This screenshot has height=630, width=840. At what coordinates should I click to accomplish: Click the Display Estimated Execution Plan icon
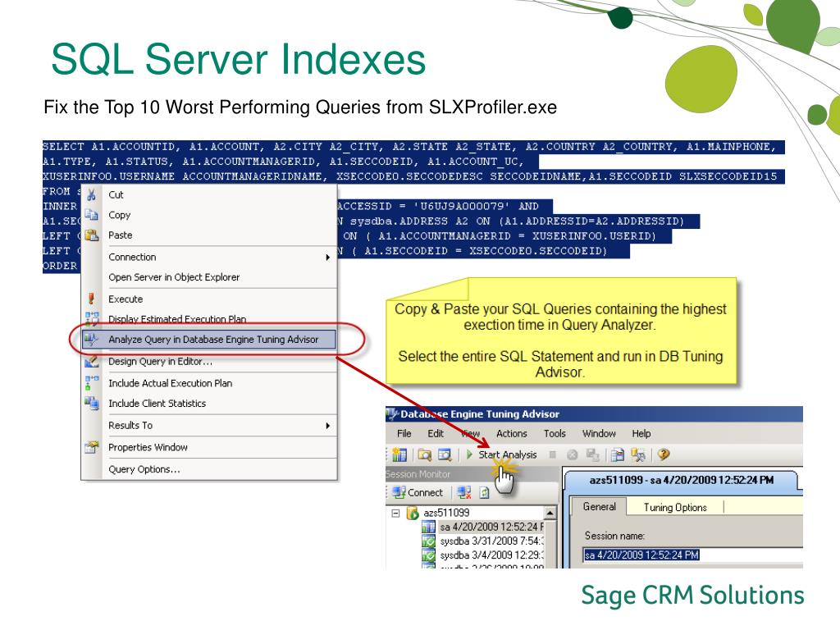92,319
